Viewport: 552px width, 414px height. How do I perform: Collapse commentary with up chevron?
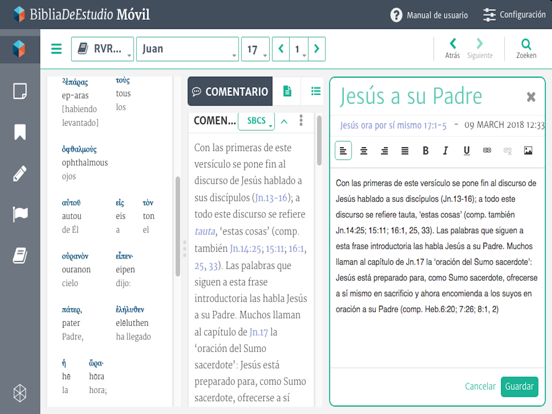coord(284,121)
